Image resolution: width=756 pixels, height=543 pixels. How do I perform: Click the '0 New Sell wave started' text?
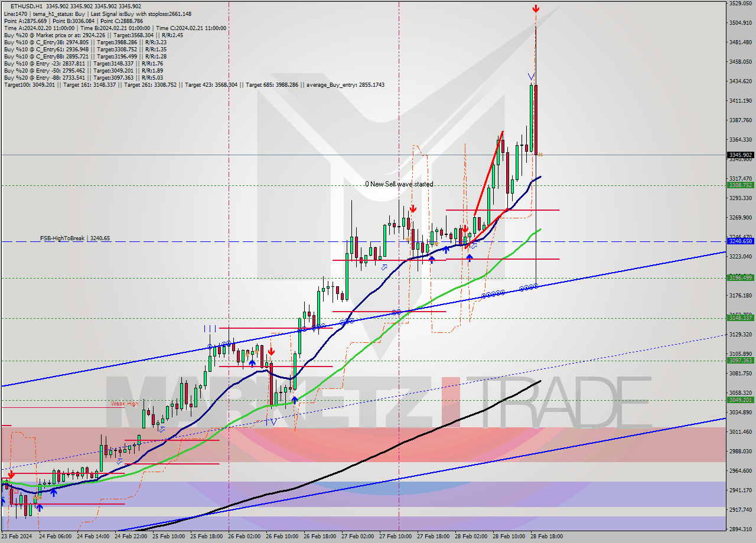(399, 184)
